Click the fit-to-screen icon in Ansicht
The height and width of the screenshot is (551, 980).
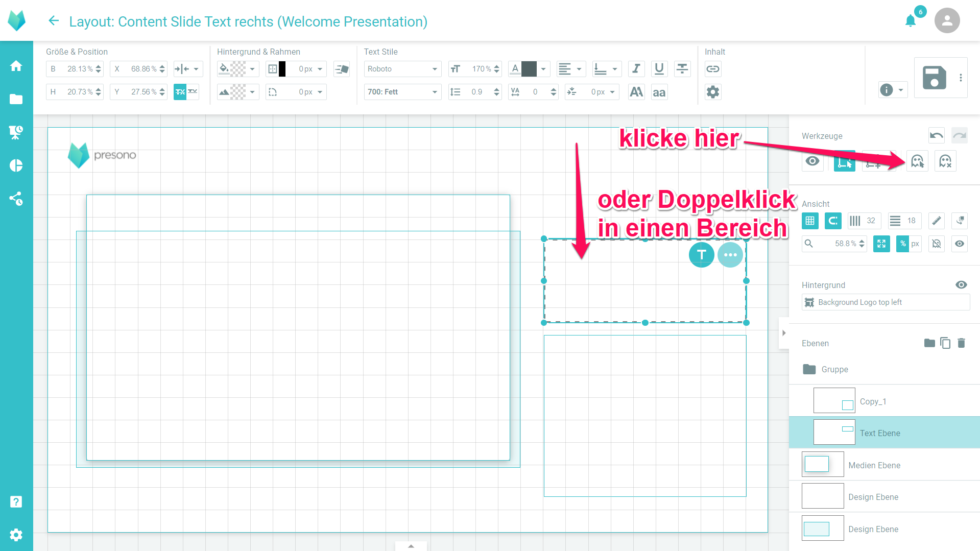pyautogui.click(x=881, y=244)
